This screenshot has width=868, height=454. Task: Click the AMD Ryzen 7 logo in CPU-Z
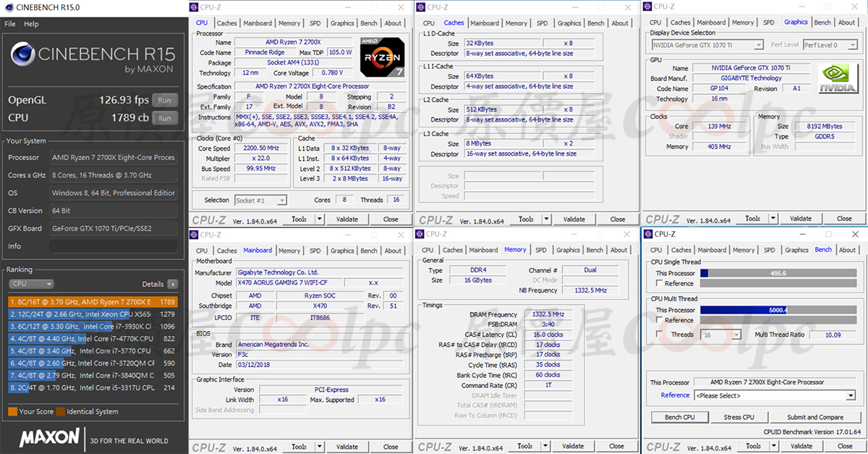382,56
